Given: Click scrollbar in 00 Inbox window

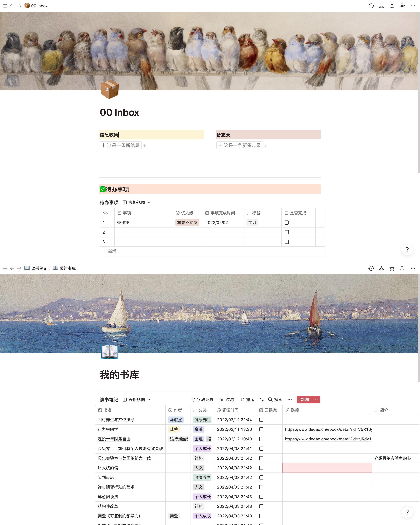Looking at the screenshot, I should 419,93.
